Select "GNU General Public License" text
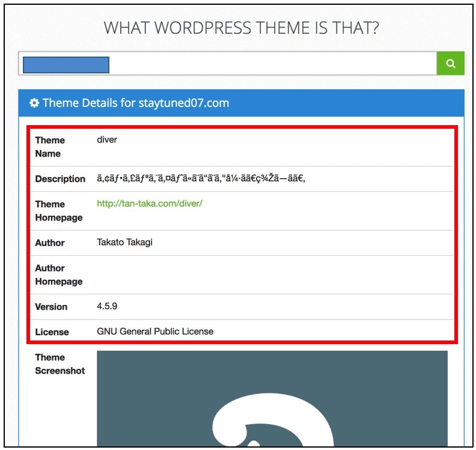The image size is (476, 450). tap(155, 331)
